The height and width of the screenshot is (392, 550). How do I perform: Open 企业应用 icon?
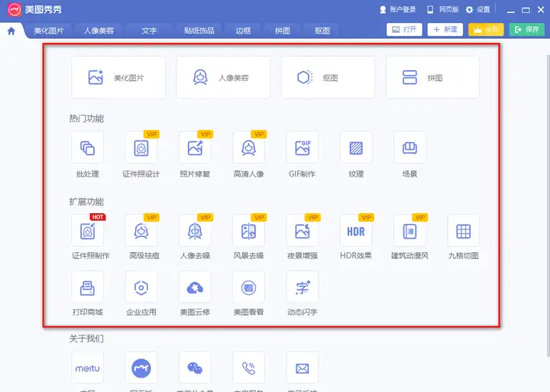tap(141, 287)
